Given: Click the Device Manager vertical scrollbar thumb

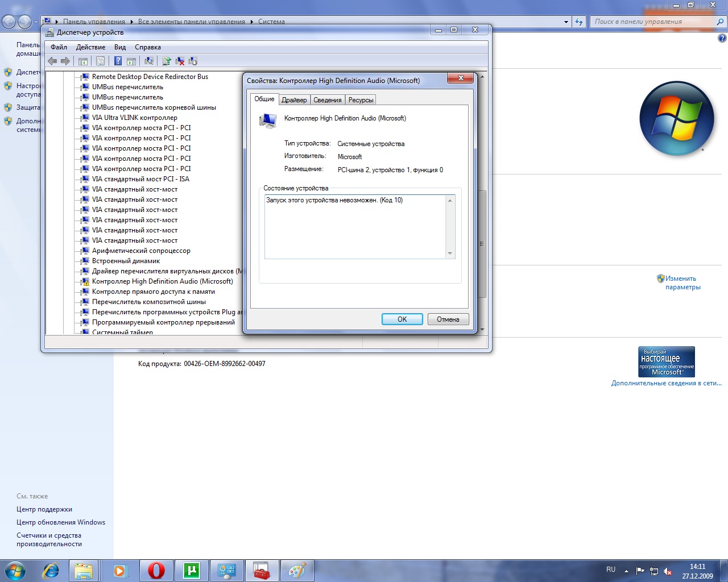Looking at the screenshot, I should click(482, 244).
